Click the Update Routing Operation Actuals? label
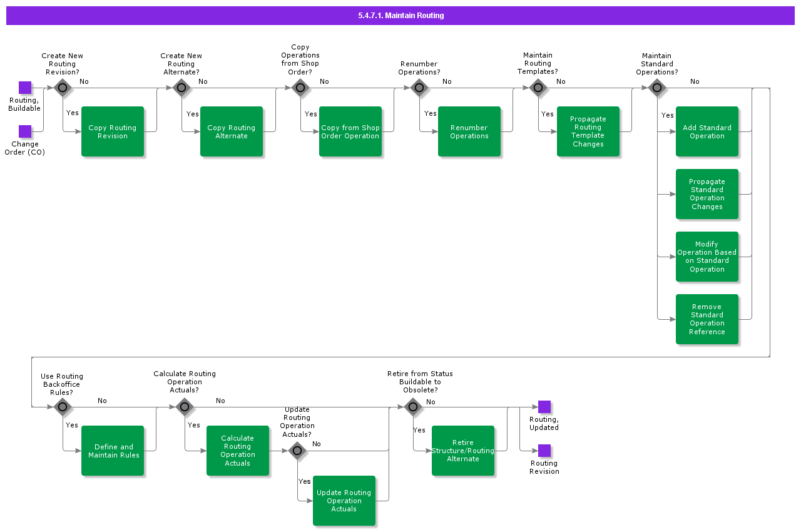This screenshot has width=801, height=532. coord(297,422)
